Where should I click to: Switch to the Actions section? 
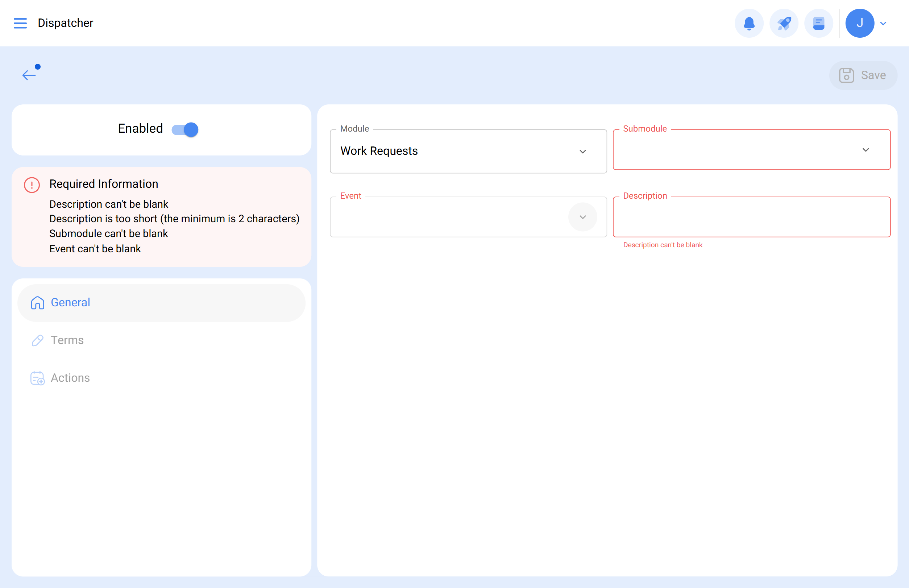coord(70,378)
